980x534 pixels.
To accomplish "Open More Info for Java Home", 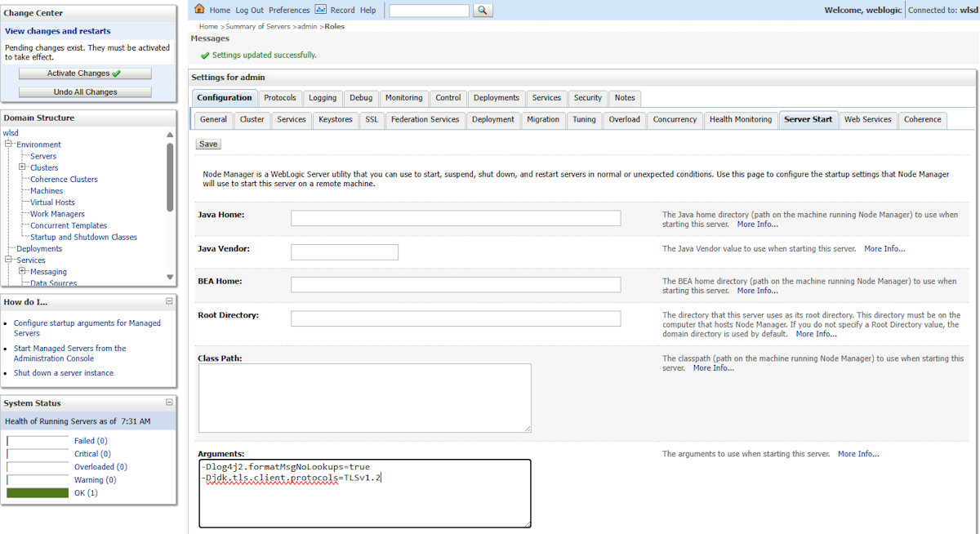I will tap(756, 224).
